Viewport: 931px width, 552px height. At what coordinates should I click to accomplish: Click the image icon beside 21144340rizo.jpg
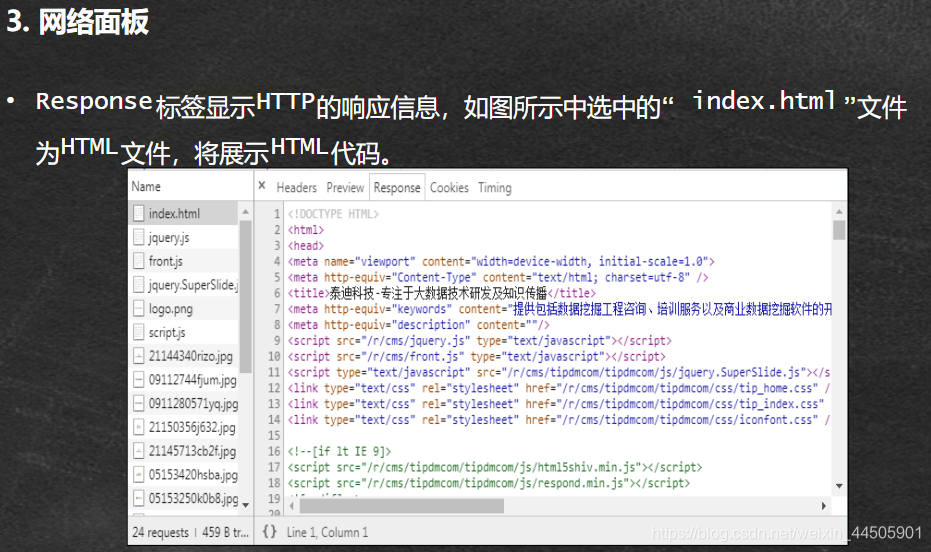coord(138,356)
